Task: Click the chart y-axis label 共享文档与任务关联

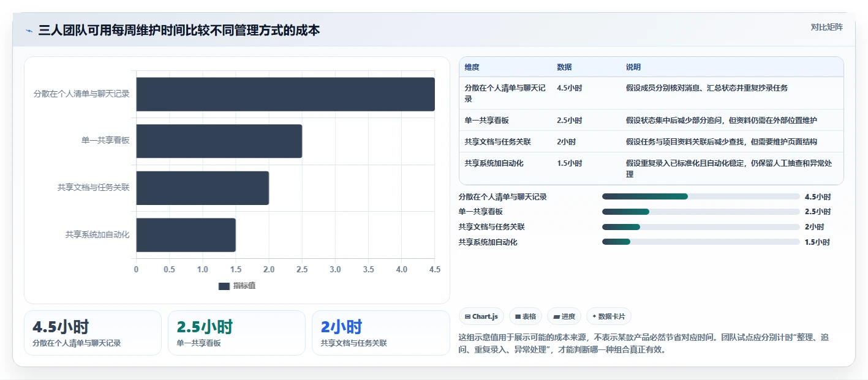Action: (x=94, y=188)
